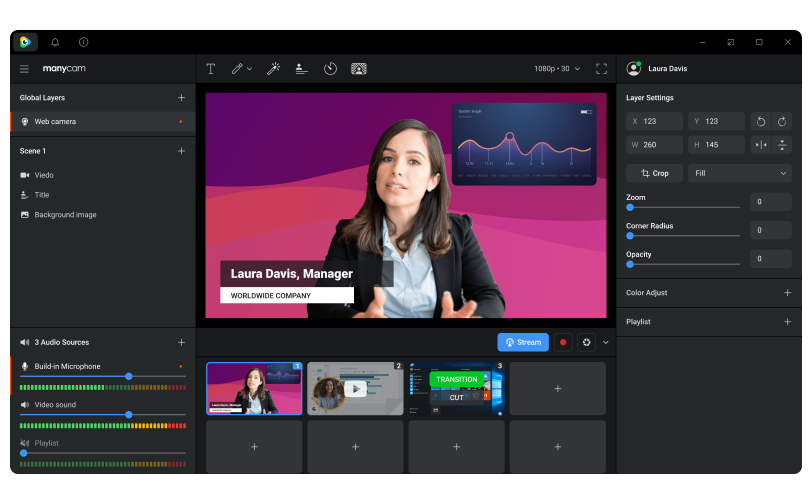Rotate layer counterclockwise
This screenshot has height=504, width=810.
click(761, 121)
